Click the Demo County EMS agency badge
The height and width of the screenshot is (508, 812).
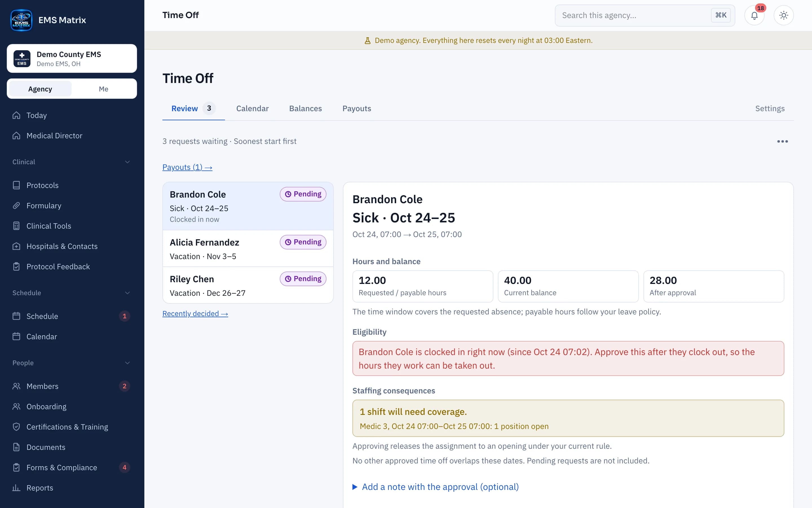[72, 58]
